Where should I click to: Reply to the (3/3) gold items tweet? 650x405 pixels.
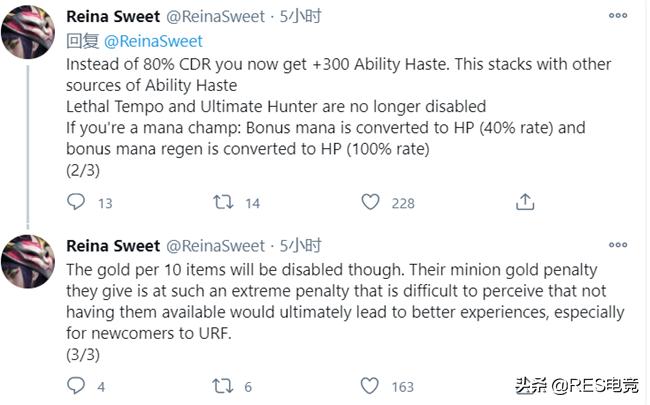pyautogui.click(x=76, y=386)
